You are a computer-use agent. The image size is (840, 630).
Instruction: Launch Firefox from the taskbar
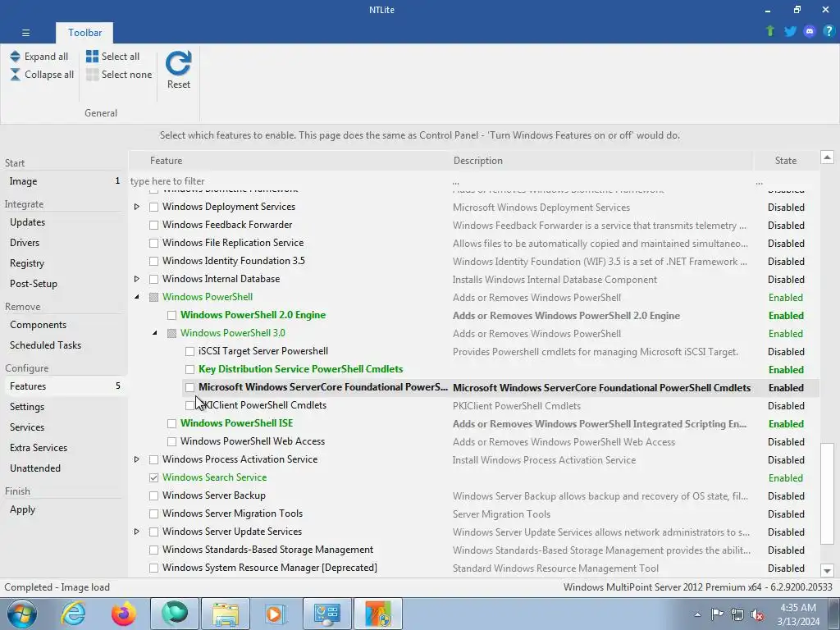click(x=123, y=614)
